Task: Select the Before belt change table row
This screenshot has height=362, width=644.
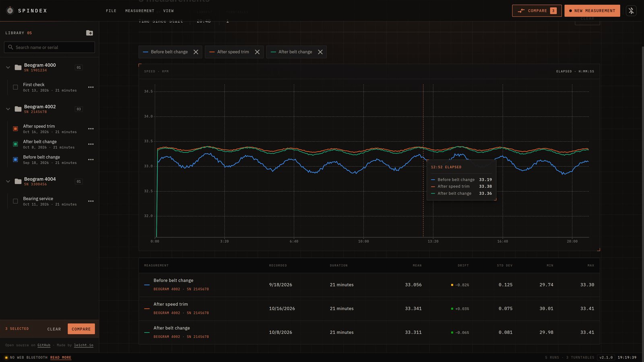Action: click(x=369, y=285)
